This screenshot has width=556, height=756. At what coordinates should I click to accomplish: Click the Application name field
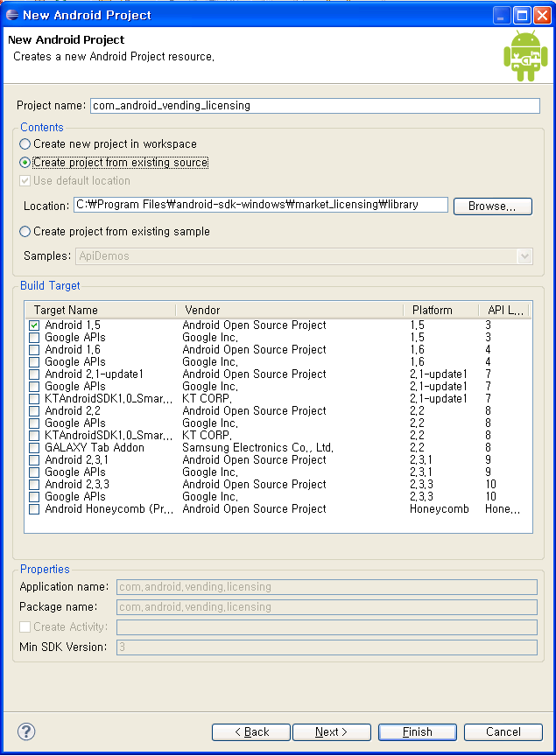(x=327, y=587)
